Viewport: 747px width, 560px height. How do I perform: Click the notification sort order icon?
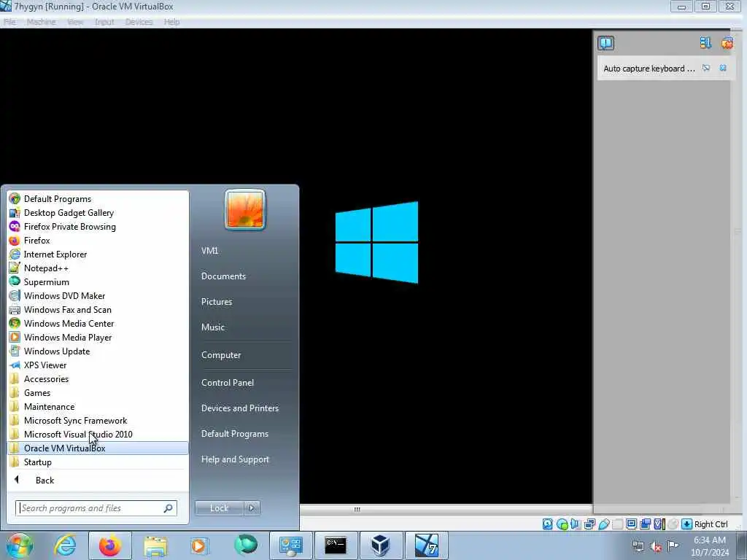pyautogui.click(x=705, y=43)
